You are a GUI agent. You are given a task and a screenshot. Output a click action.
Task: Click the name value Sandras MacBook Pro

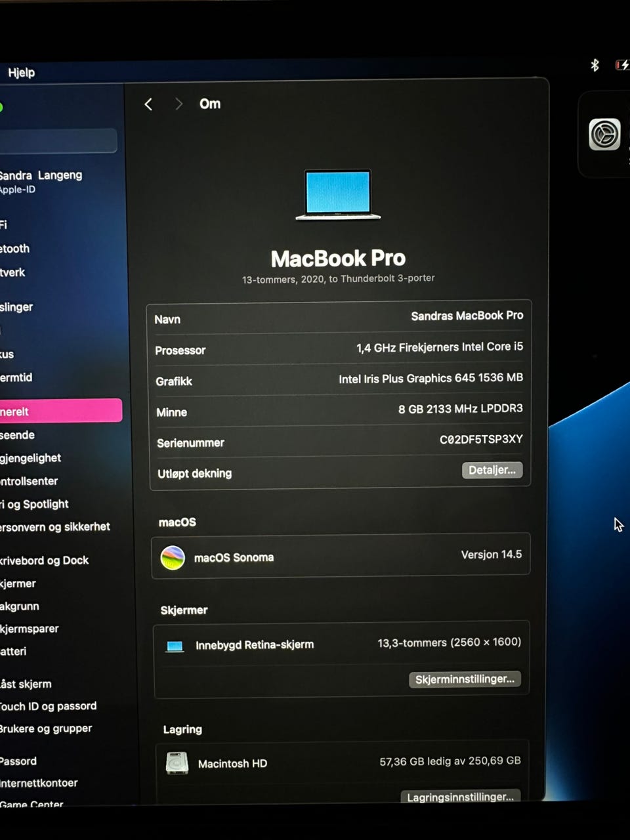pyautogui.click(x=467, y=316)
